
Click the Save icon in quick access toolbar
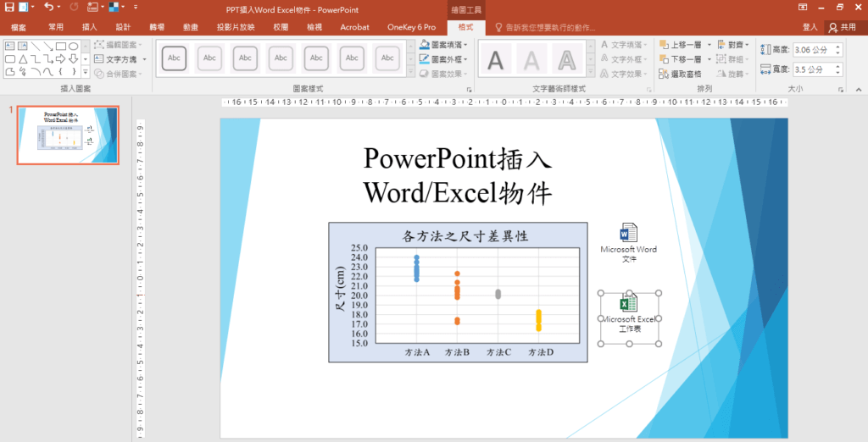pyautogui.click(x=8, y=8)
